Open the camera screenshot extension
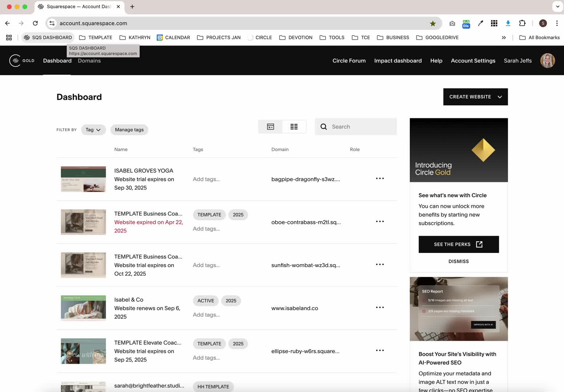564x392 pixels. (452, 23)
